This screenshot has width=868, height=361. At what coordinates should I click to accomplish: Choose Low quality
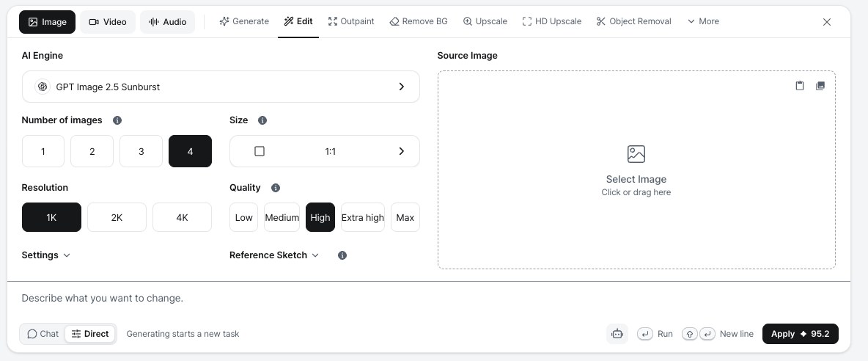coord(243,218)
